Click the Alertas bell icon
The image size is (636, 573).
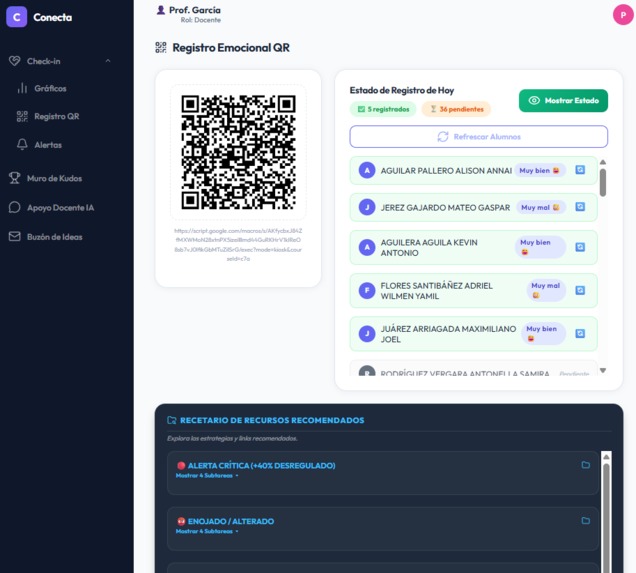tap(22, 144)
